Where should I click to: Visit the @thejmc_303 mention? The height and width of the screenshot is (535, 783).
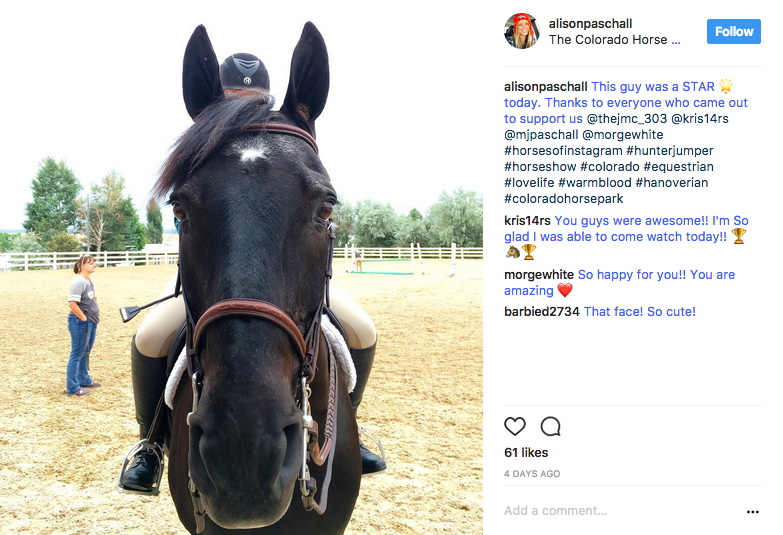coord(626,118)
